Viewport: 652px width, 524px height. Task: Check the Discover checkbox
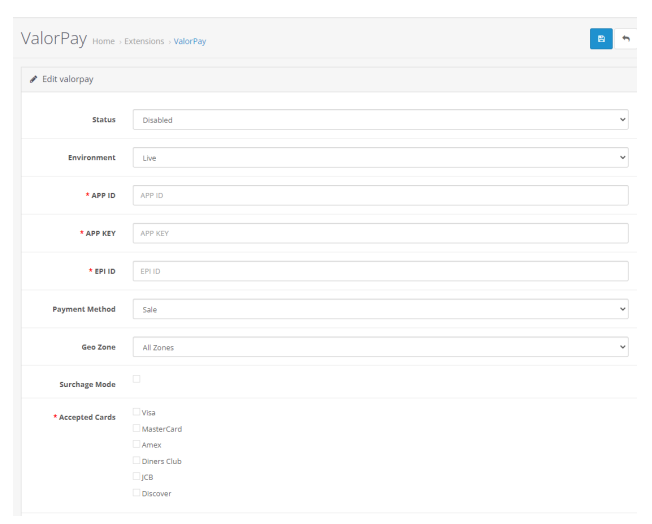click(x=136, y=493)
